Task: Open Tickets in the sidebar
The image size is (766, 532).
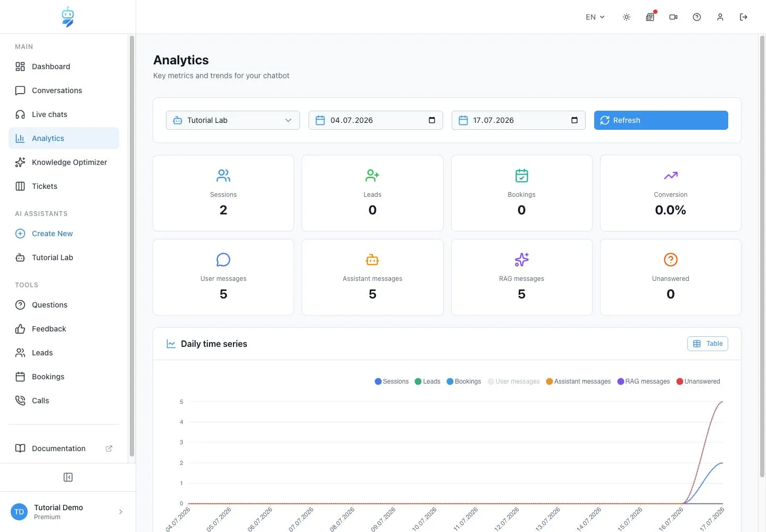Action: 64,186
